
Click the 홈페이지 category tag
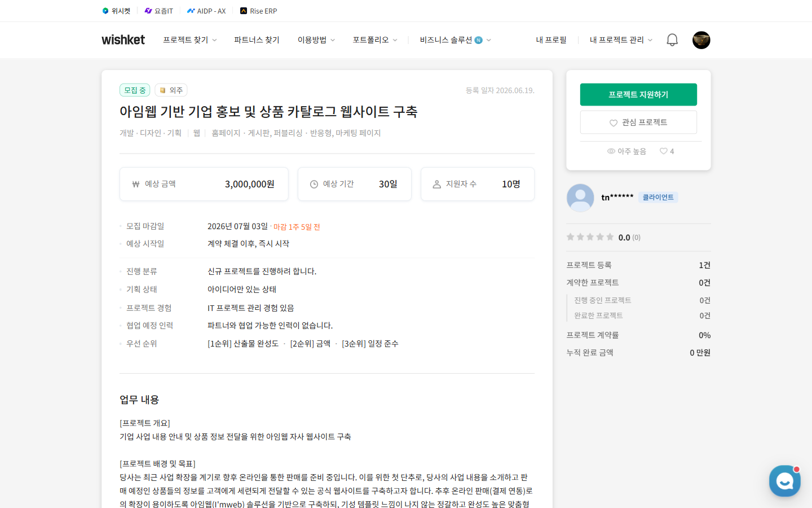point(226,133)
